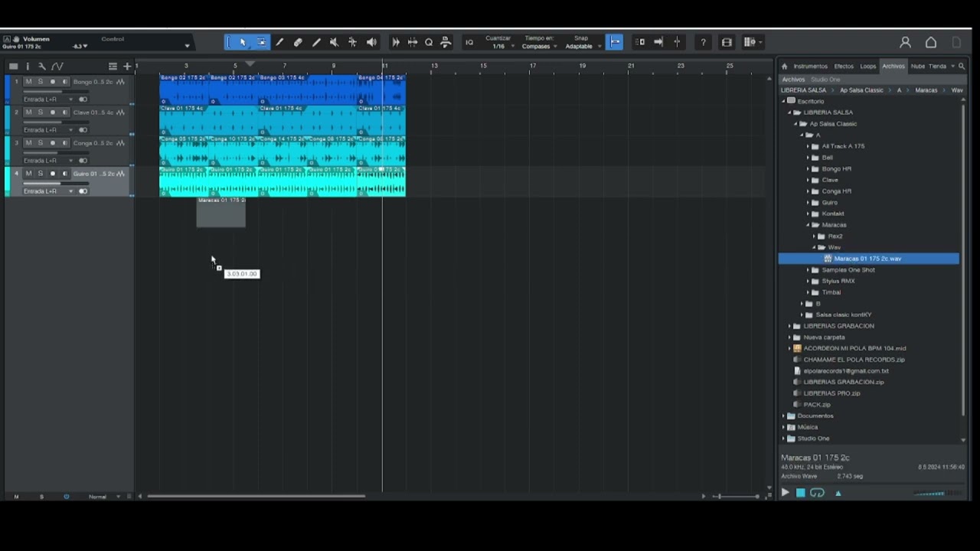
Task: Select the Bend tool
Action: point(352,42)
